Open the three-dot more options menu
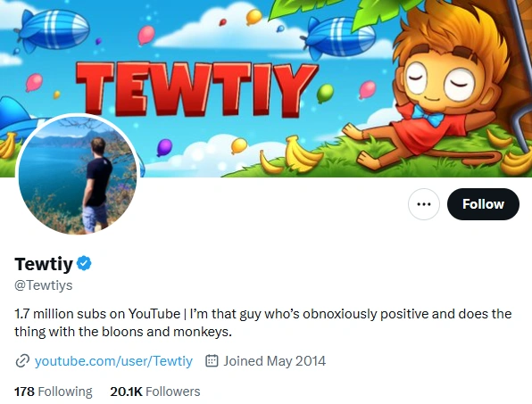532x404 pixels. (424, 204)
